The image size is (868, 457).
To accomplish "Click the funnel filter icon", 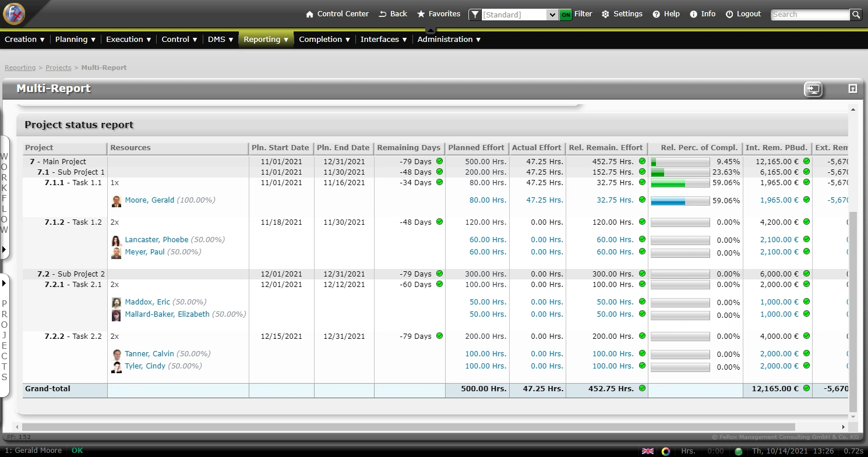I will click(475, 15).
